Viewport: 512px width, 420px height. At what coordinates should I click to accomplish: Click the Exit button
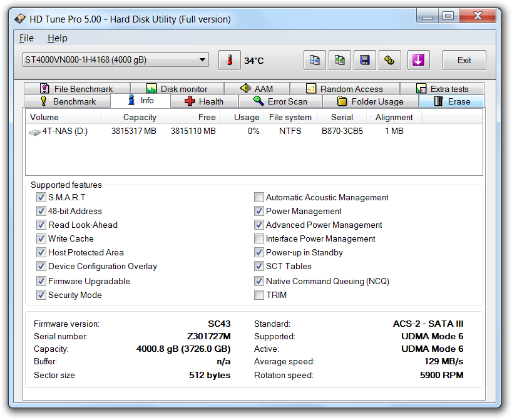pyautogui.click(x=464, y=61)
